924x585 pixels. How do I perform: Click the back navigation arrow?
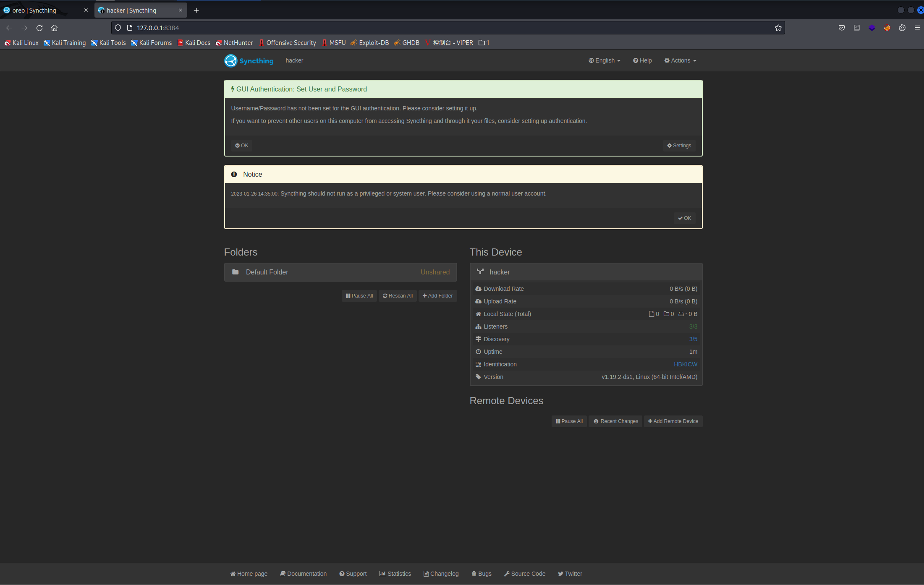(x=9, y=28)
